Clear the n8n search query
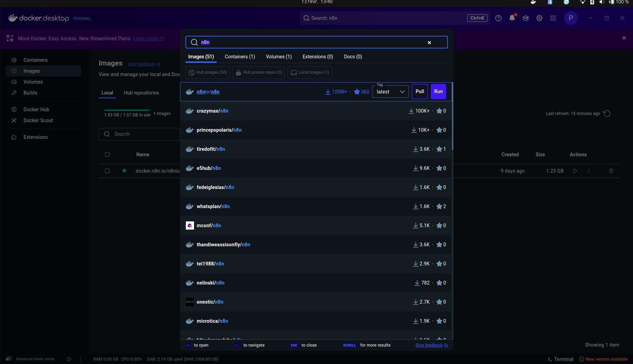This screenshot has height=364, width=633. tap(429, 42)
